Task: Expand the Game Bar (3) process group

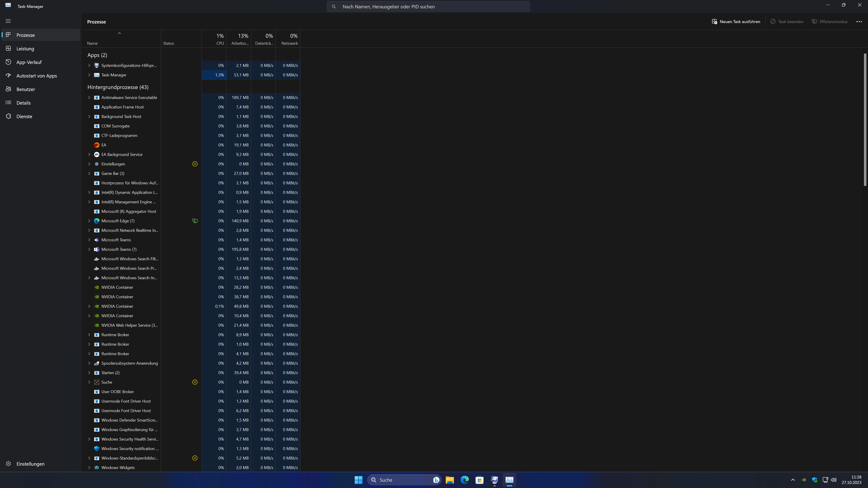Action: click(89, 174)
